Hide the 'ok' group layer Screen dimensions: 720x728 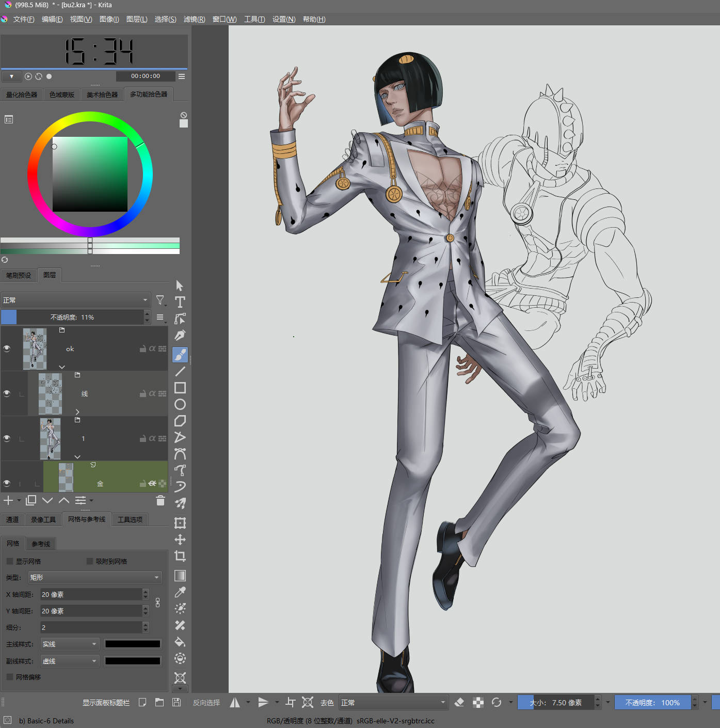coord(7,349)
